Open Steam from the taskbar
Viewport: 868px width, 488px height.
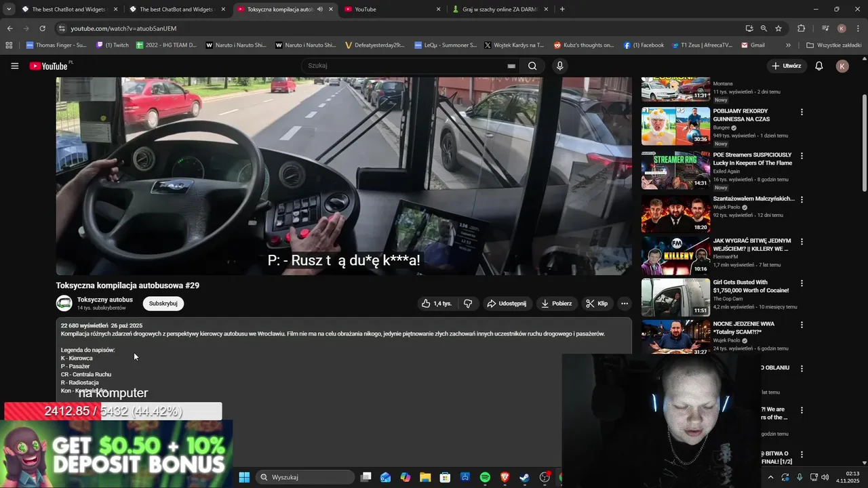525,477
